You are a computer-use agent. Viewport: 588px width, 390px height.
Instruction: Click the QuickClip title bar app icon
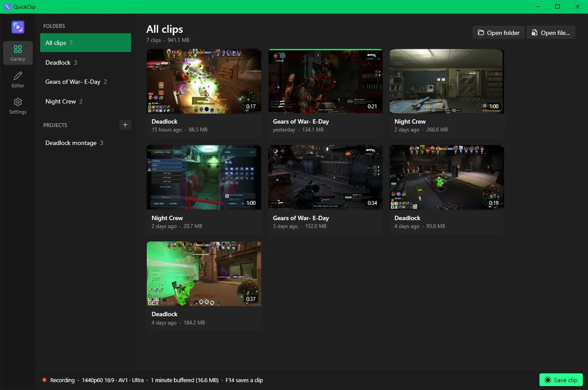[x=7, y=7]
